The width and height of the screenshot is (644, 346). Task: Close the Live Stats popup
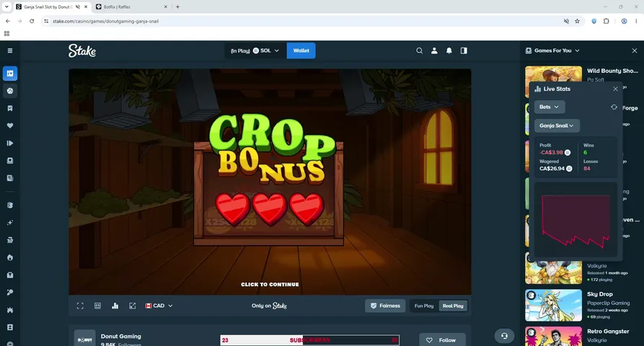click(x=615, y=89)
